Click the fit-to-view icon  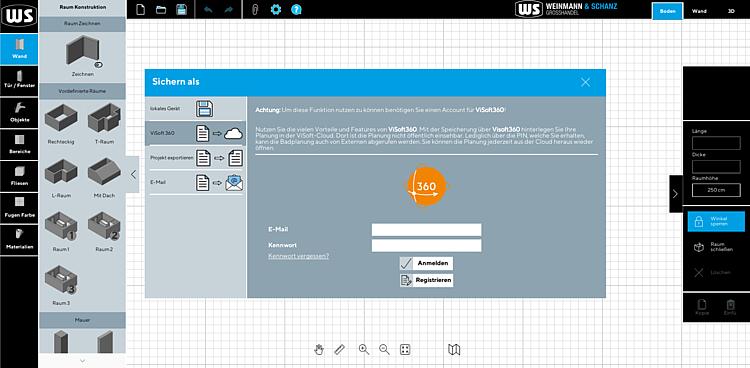point(405,349)
